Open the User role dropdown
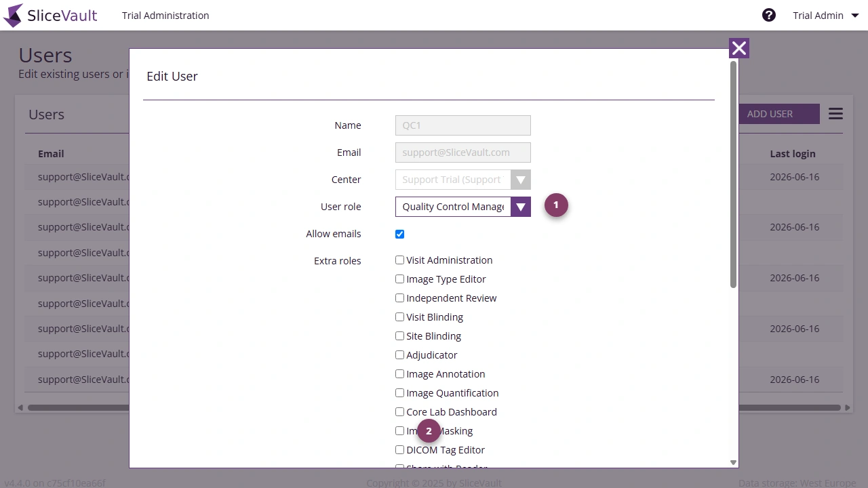This screenshot has height=488, width=868. [462, 207]
